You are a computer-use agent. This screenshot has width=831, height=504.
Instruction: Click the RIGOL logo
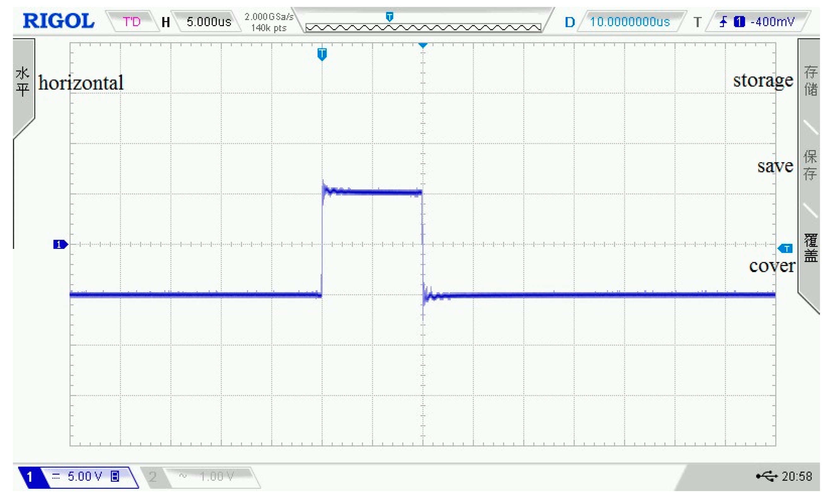59,21
